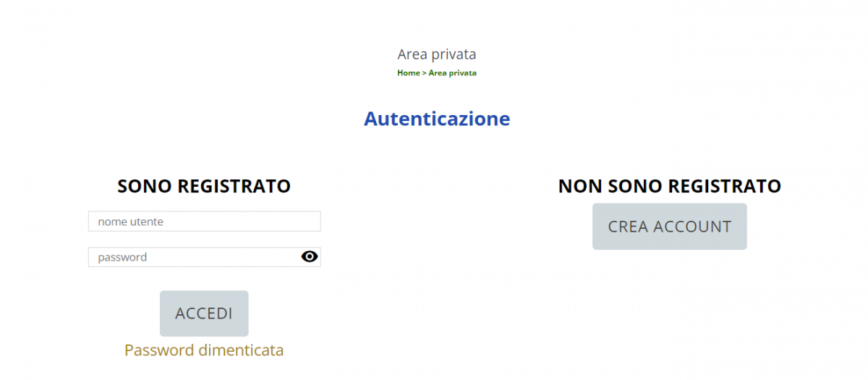The height and width of the screenshot is (380, 868).
Task: Toggle password visibility with the eye icon
Action: pos(310,256)
